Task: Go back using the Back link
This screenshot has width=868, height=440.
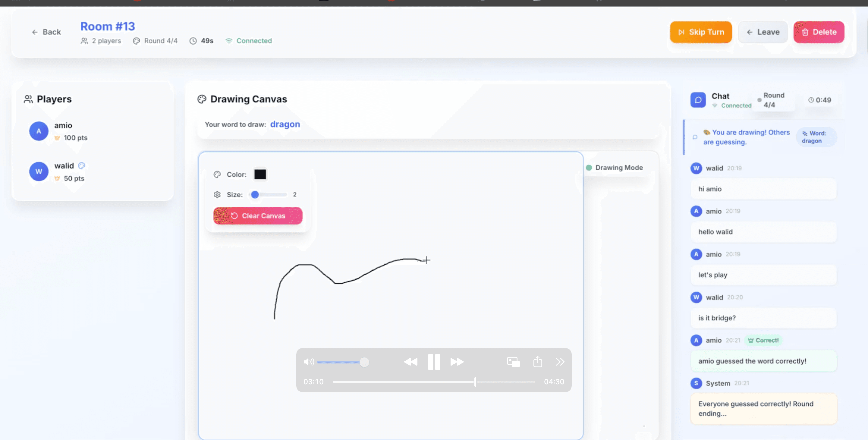Action: [46, 32]
